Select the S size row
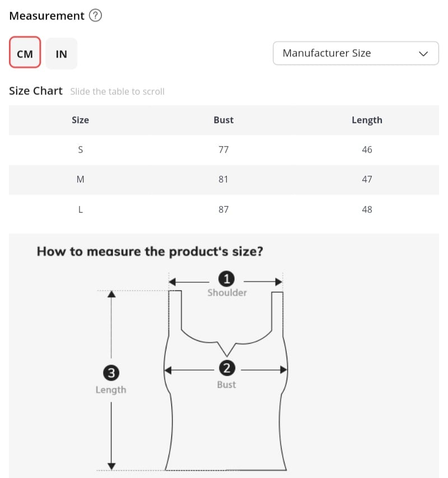448x478 pixels. point(81,149)
